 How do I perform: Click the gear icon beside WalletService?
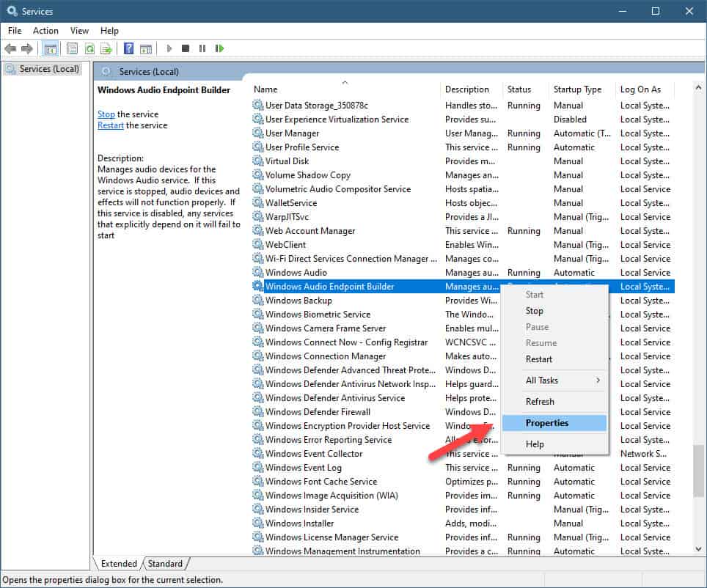(x=258, y=203)
